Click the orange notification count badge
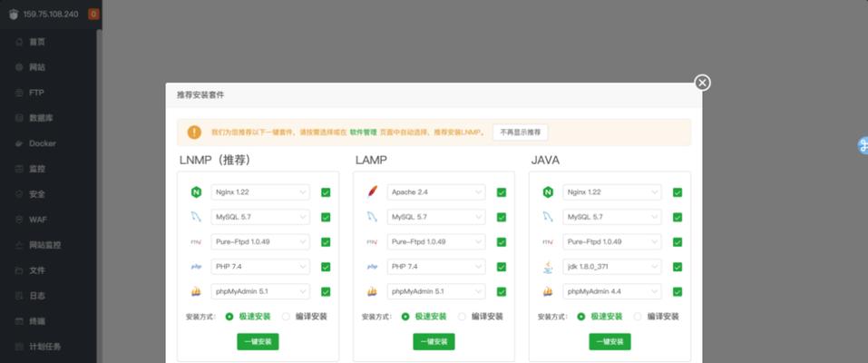This screenshot has height=363, width=868. pyautogui.click(x=93, y=15)
